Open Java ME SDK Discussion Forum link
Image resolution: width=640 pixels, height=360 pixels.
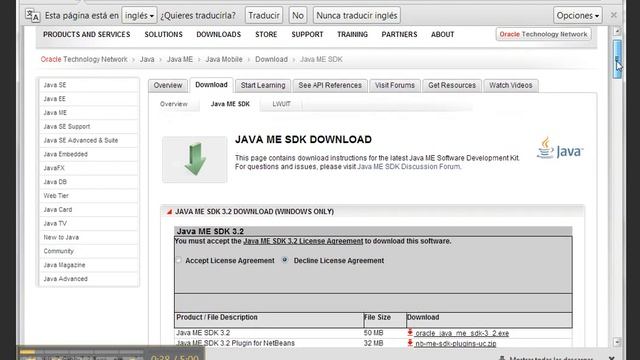point(409,167)
